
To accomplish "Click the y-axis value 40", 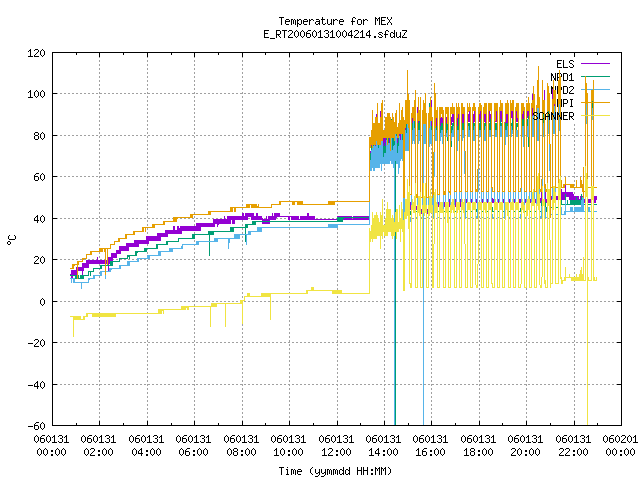I will pyautogui.click(x=39, y=219).
